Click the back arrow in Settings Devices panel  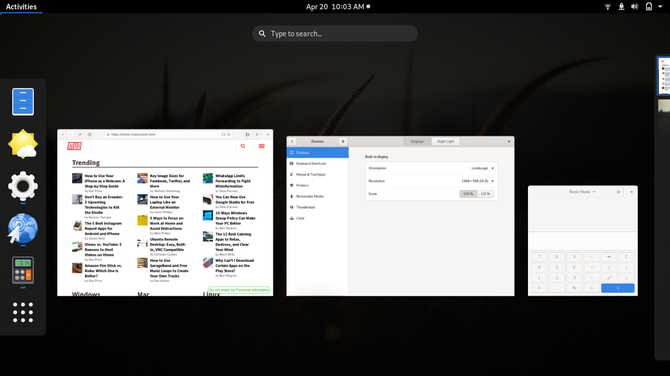point(292,141)
